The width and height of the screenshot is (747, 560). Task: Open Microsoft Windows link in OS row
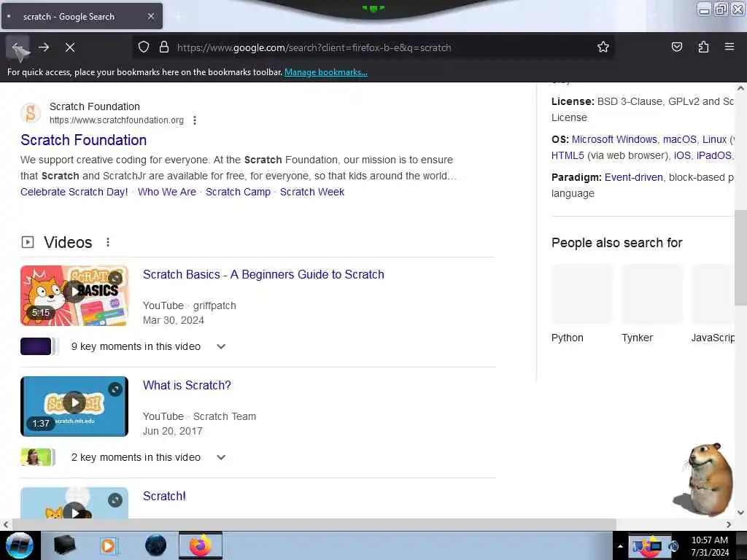coord(614,139)
